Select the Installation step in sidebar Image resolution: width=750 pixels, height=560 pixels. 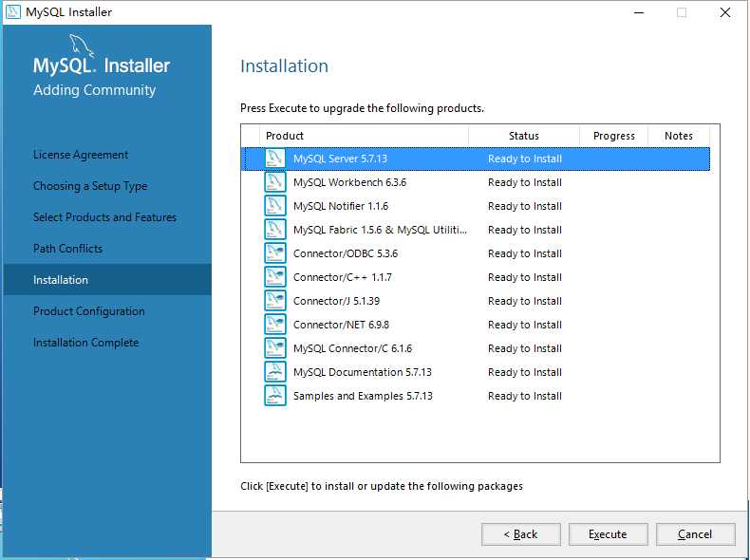pos(107,280)
